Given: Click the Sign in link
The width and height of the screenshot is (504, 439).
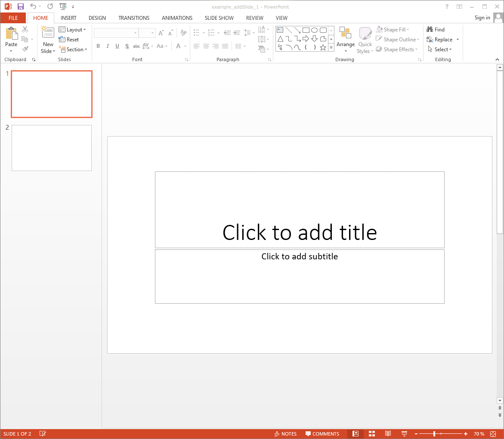Looking at the screenshot, I should click(482, 18).
